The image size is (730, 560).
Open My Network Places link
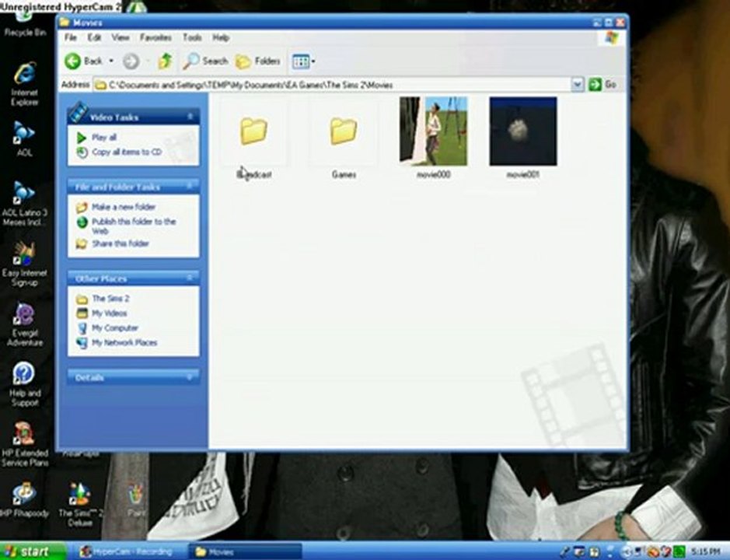117,342
